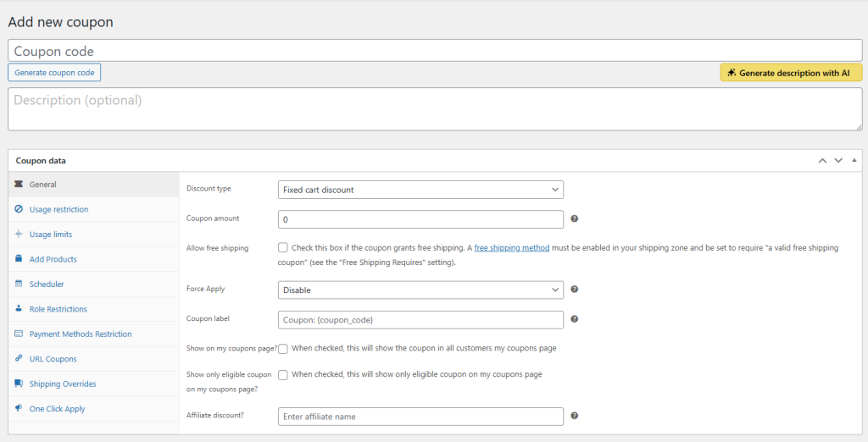Screen dimensions: 868x442
Task: Open the General tab
Action: tap(93, 185)
